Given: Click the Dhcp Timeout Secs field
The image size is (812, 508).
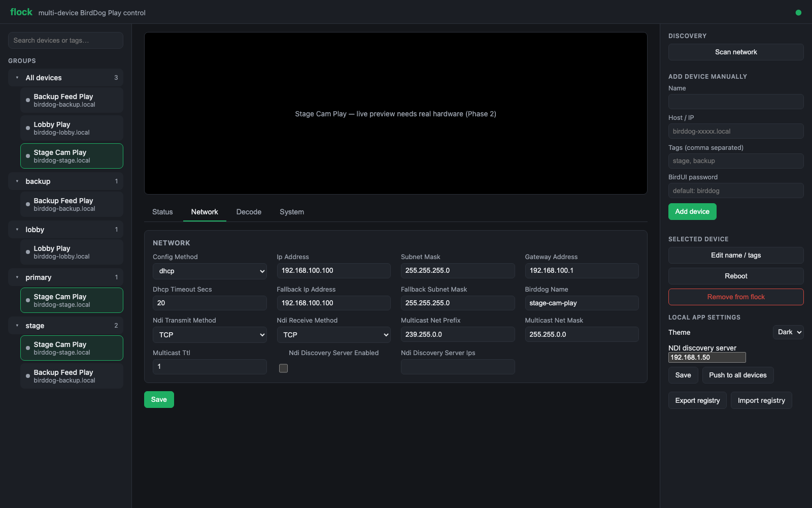Looking at the screenshot, I should pos(210,303).
